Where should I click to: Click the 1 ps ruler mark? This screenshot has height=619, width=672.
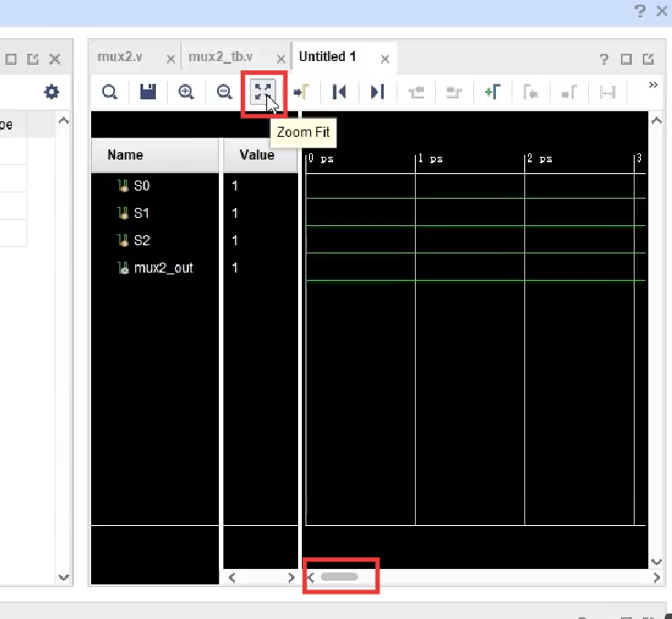430,159
